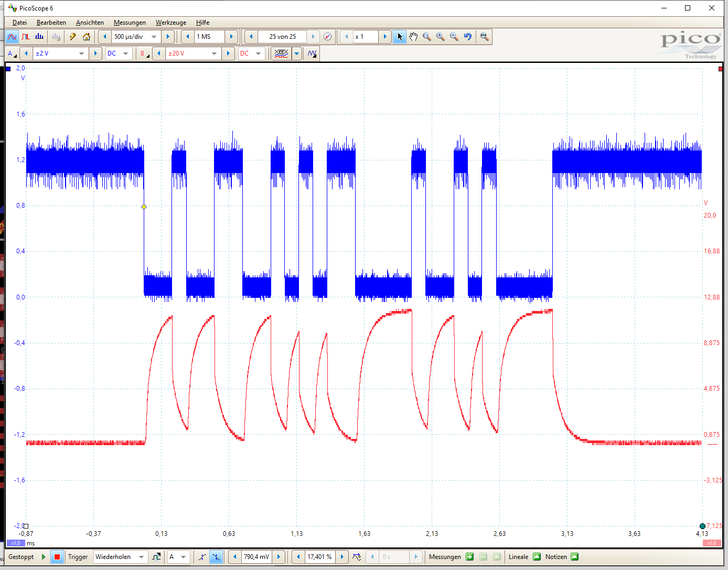
Task: Click the 790,4 mV trigger threshold field
Action: point(257,557)
